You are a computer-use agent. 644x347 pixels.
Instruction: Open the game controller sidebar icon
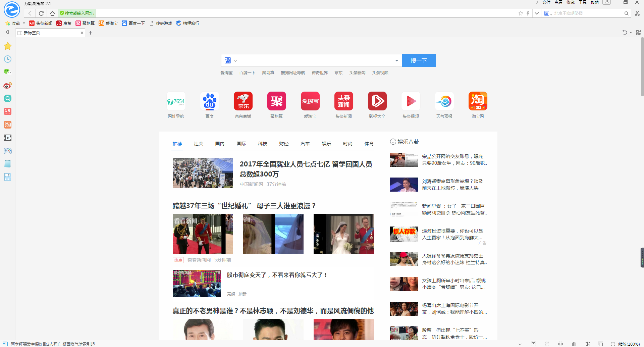pyautogui.click(x=8, y=151)
